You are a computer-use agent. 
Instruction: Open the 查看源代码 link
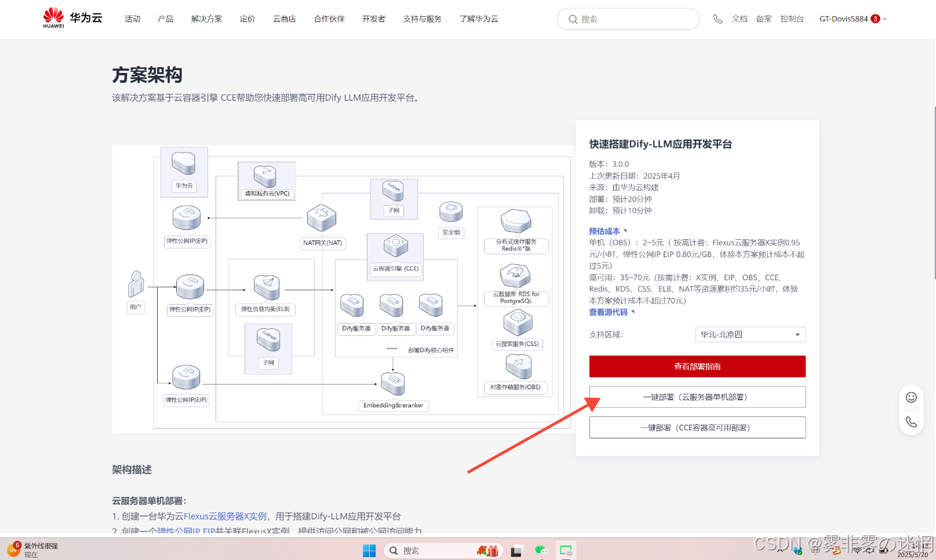(x=612, y=312)
